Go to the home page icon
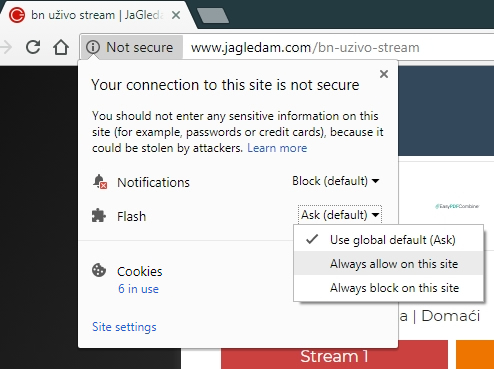494x369 pixels. [61, 47]
